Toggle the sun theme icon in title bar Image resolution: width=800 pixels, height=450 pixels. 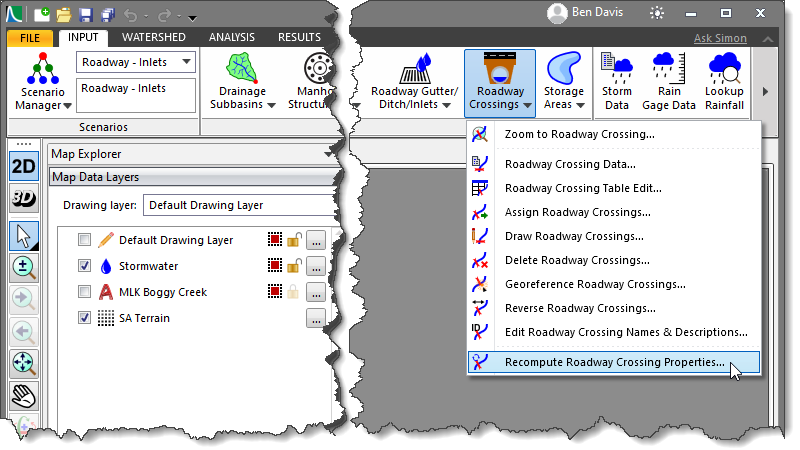657,13
